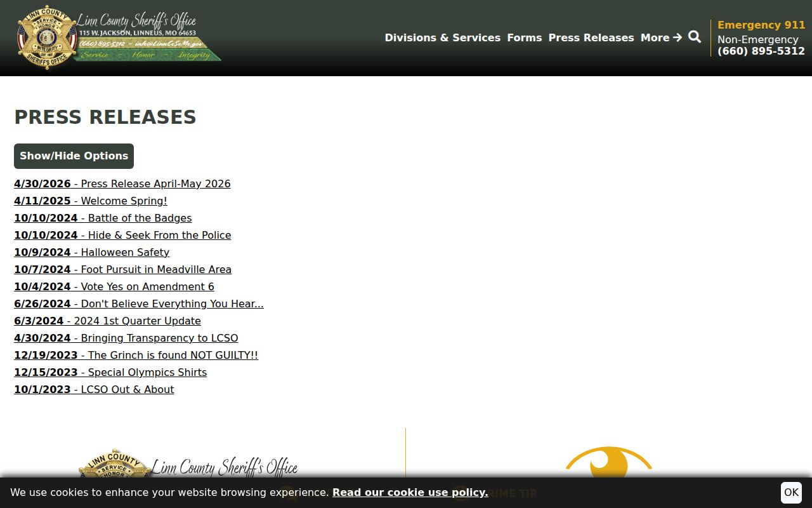Screen dimensions: 812x508
Task: Open The Grinch is found NOT GUILTY release
Action: coord(136,355)
